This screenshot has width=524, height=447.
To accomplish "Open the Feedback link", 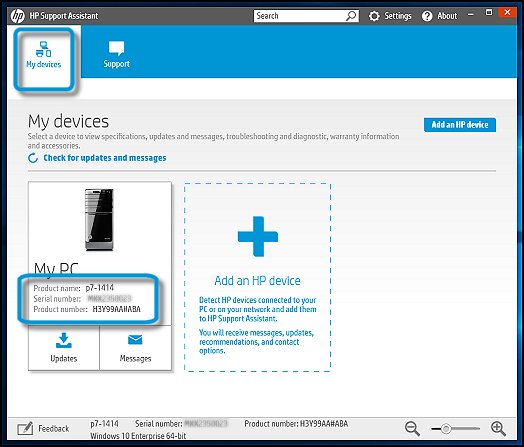I will [53, 429].
